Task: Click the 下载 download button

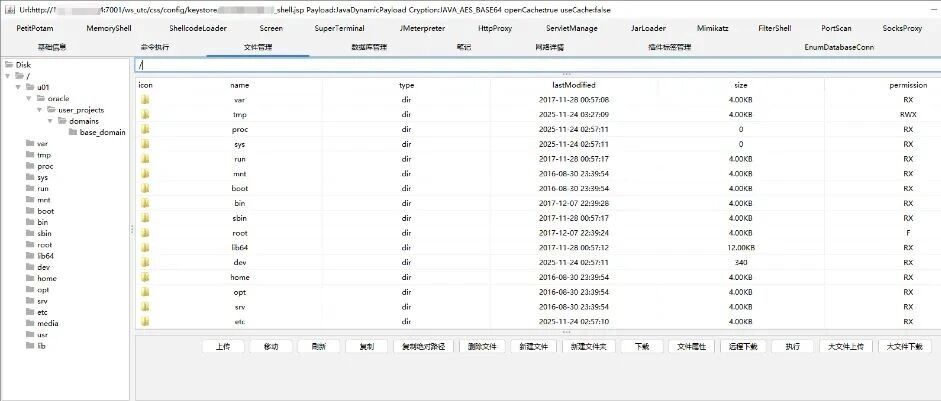Action: coord(642,346)
